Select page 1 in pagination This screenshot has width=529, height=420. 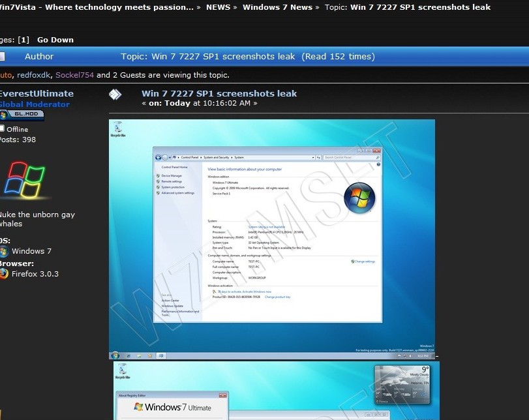tap(23, 40)
